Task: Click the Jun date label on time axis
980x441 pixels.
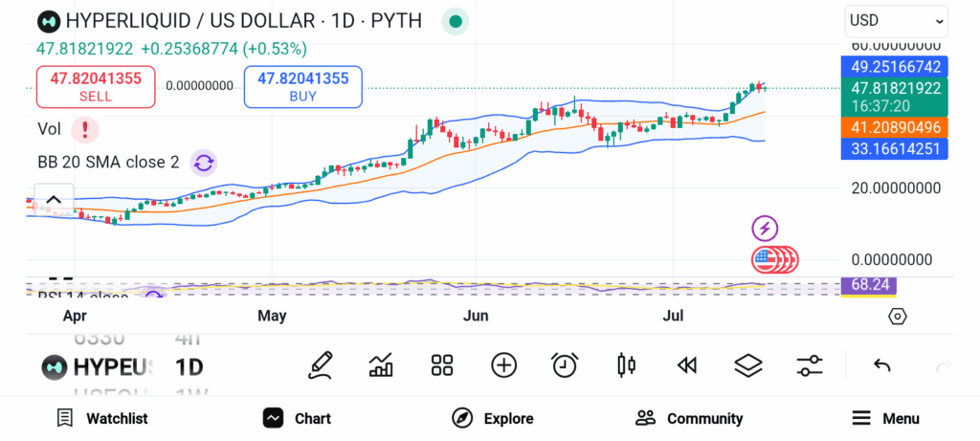Action: coord(476,316)
